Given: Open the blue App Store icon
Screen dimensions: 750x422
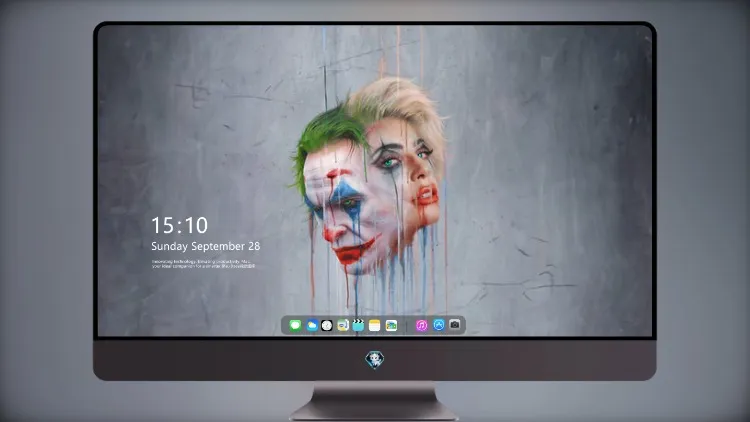Looking at the screenshot, I should click(x=439, y=325).
